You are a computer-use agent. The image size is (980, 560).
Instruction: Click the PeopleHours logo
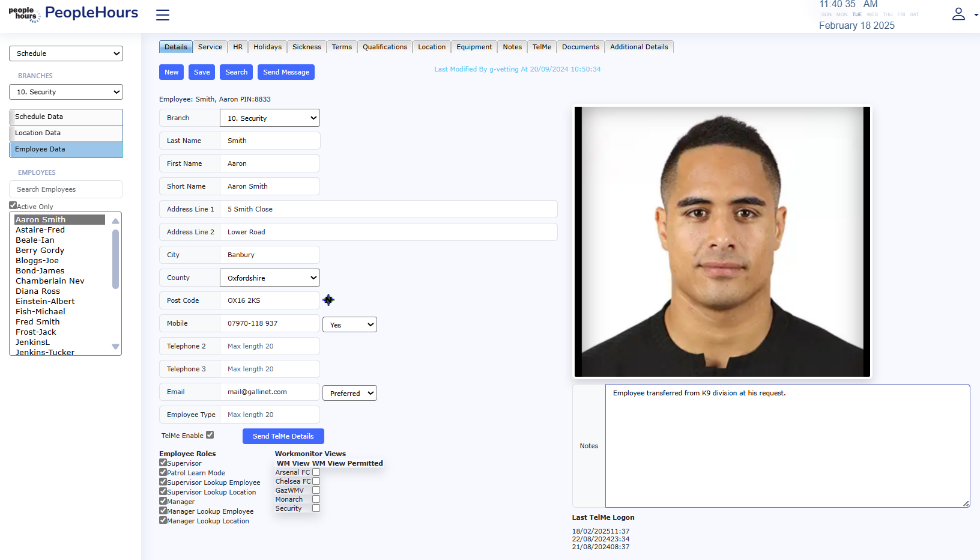pos(73,14)
